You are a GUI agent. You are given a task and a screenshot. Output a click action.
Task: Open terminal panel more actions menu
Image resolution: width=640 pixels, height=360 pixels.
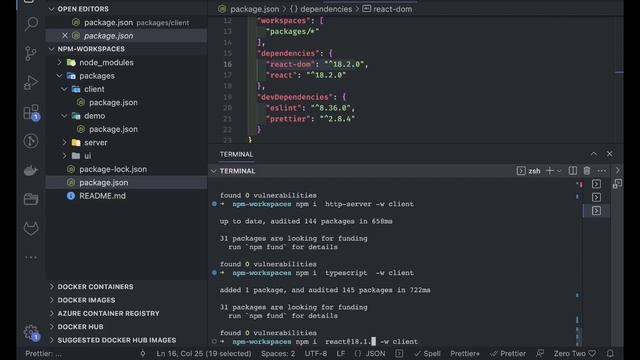[602, 171]
